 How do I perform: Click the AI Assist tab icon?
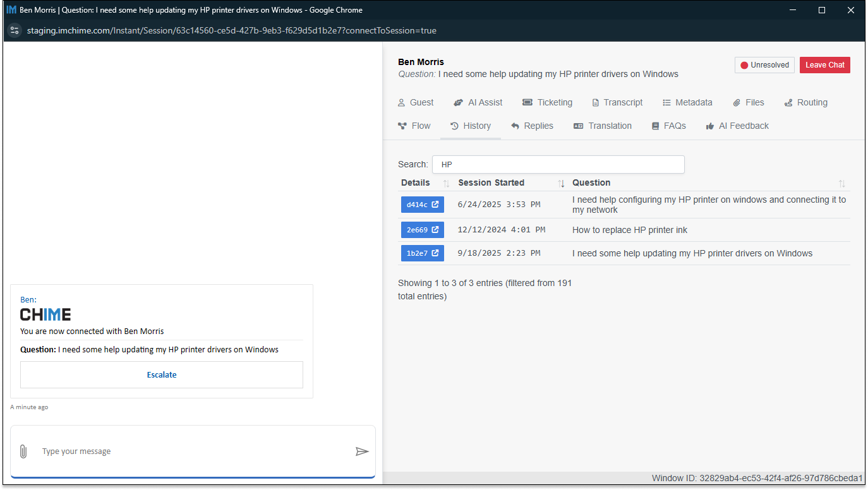pyautogui.click(x=459, y=103)
